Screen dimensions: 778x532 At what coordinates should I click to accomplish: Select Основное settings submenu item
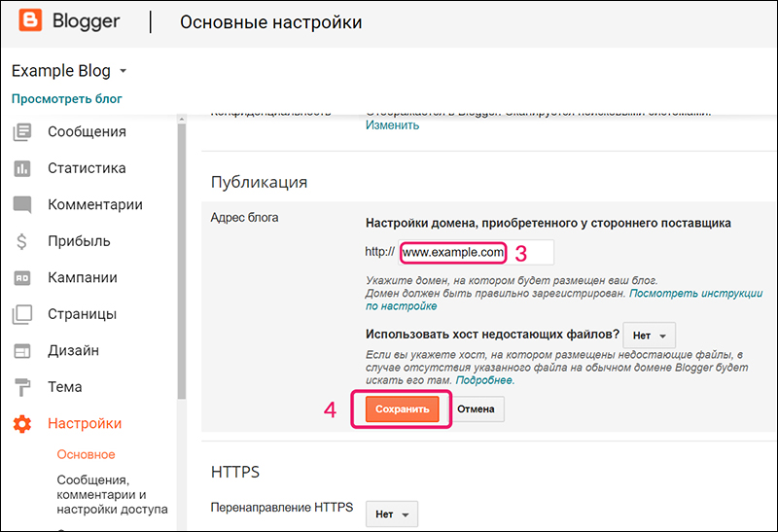(86, 454)
